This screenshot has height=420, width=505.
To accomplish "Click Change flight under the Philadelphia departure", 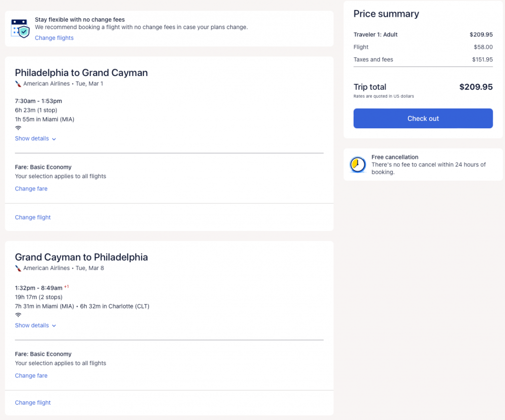I will click(33, 218).
